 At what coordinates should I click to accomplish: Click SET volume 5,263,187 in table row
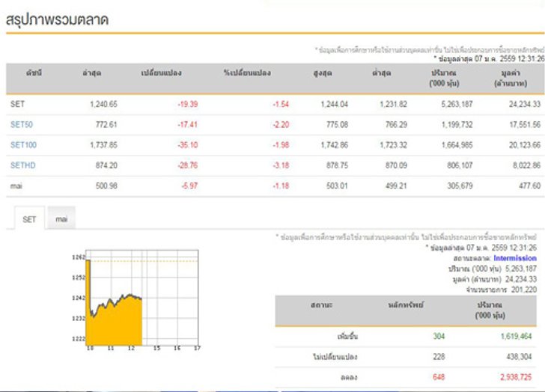point(457,104)
